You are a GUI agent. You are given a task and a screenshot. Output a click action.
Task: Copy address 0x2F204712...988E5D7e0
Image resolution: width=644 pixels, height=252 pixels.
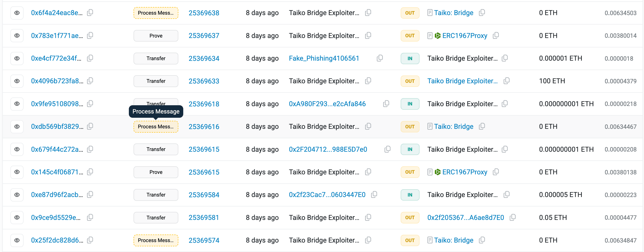pyautogui.click(x=387, y=149)
